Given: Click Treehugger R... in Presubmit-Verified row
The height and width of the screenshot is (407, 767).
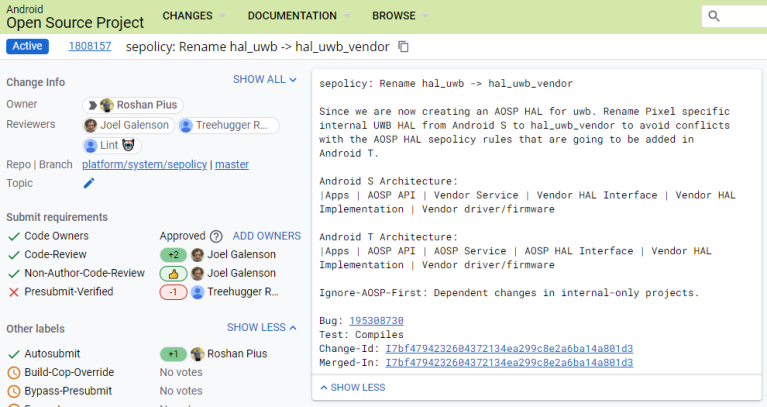Looking at the screenshot, I should pyautogui.click(x=243, y=292).
